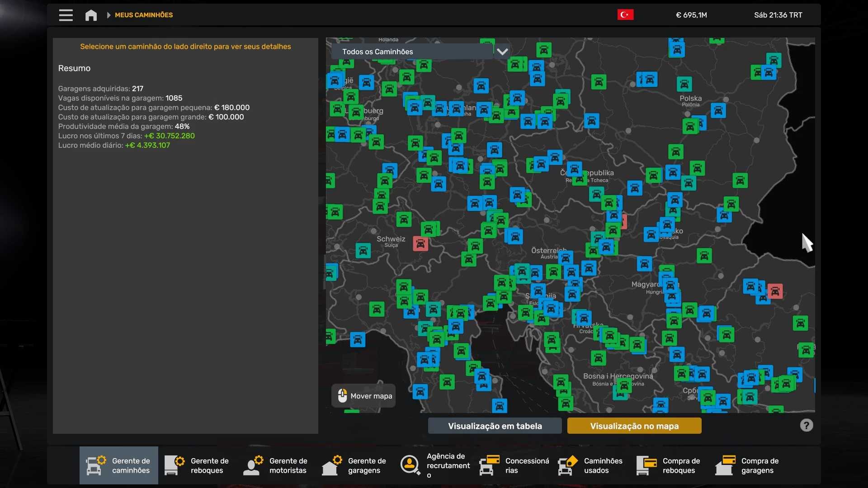Click the Turkish flag icon
The width and height of the screenshot is (868, 488).
625,15
